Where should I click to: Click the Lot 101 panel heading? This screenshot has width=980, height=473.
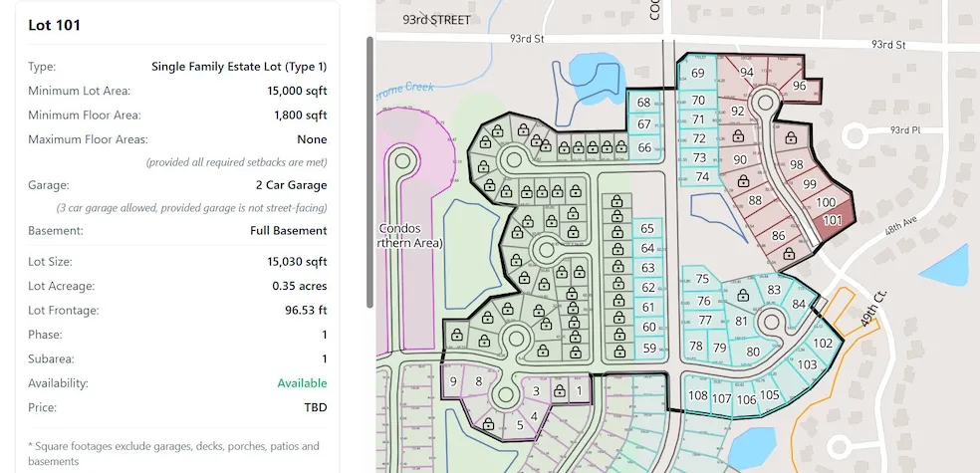pos(54,25)
